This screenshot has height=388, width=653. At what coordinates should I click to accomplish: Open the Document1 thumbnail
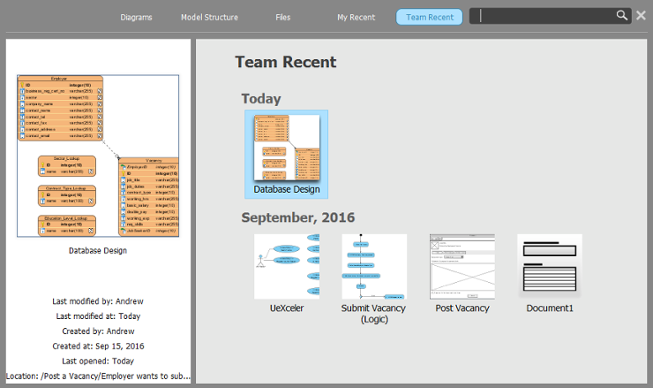pyautogui.click(x=550, y=266)
